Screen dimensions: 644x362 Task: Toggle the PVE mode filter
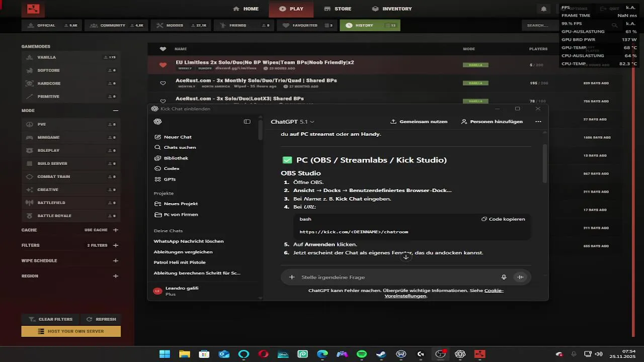71,124
